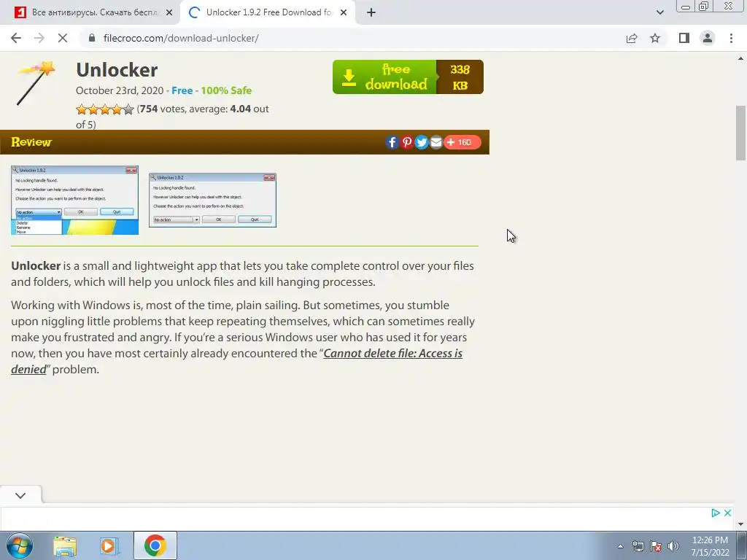The height and width of the screenshot is (560, 747).
Task: Click the lock icon in address bar
Action: point(92,38)
